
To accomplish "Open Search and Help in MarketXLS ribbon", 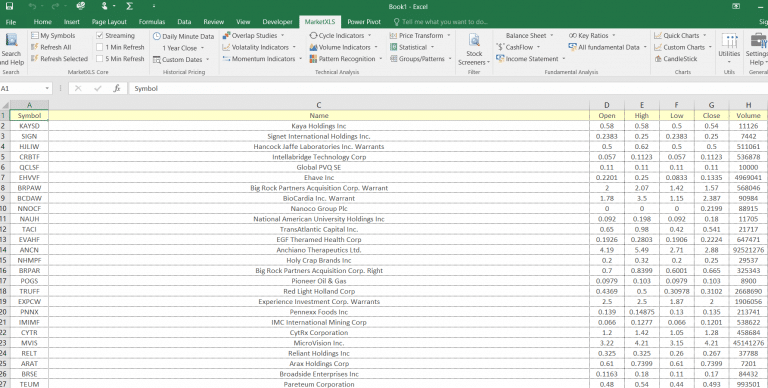I will tap(11, 49).
